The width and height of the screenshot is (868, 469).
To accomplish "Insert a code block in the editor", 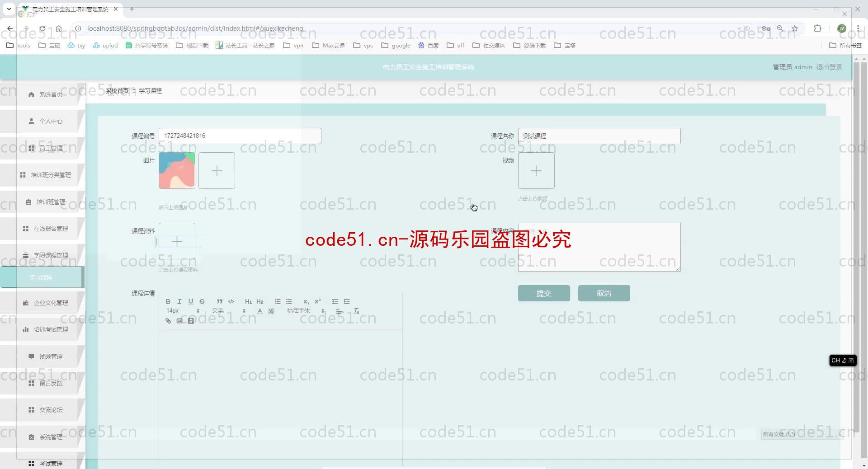I will point(231,301).
